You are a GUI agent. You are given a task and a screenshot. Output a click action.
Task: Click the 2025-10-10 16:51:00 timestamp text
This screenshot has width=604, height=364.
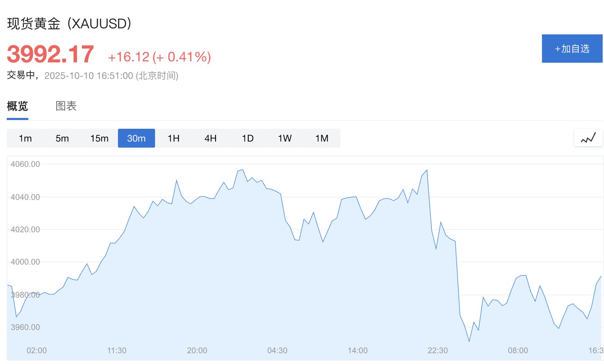point(89,76)
